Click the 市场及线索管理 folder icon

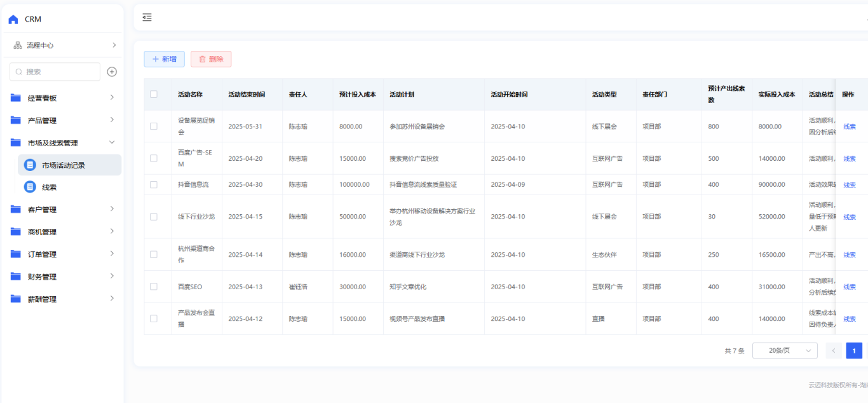pyautogui.click(x=16, y=142)
